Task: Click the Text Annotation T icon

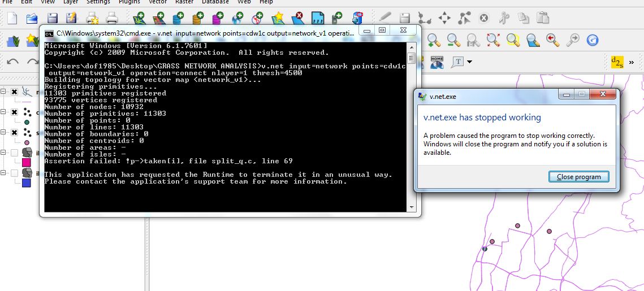Action: [457, 62]
